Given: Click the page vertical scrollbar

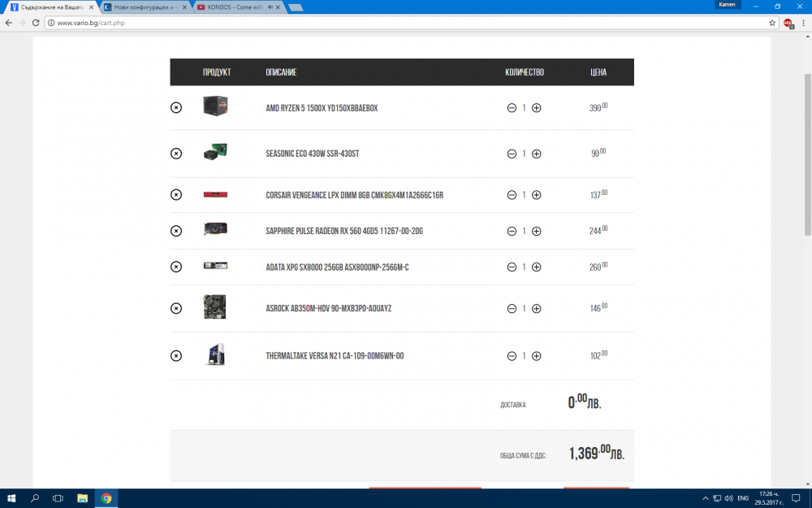Looking at the screenshot, I should click(807, 154).
